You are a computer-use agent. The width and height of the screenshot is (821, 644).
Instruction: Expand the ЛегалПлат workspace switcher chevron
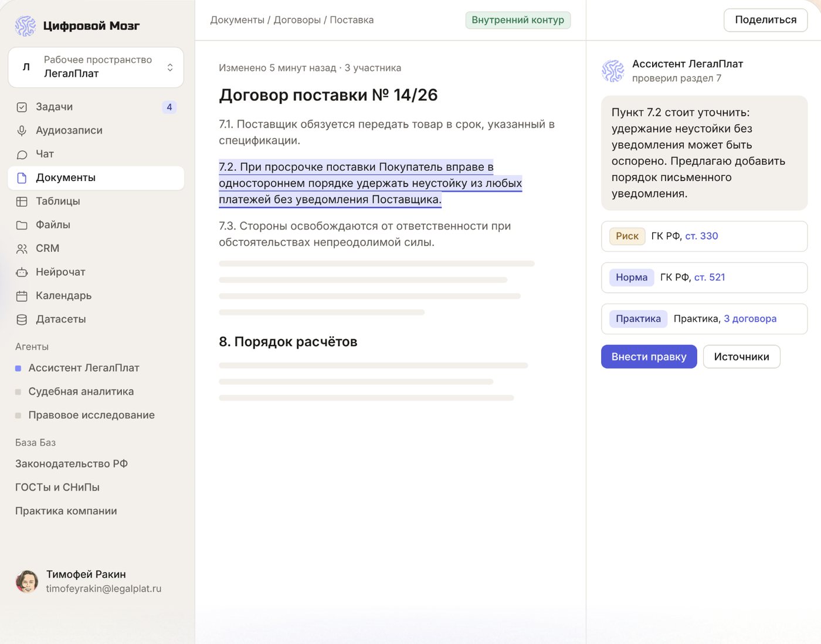click(x=170, y=67)
